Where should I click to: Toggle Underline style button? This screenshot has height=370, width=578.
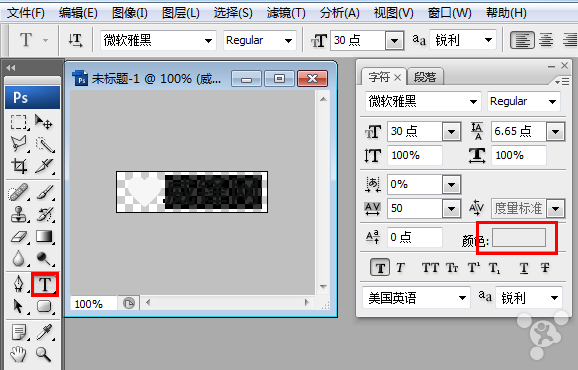pyautogui.click(x=524, y=268)
